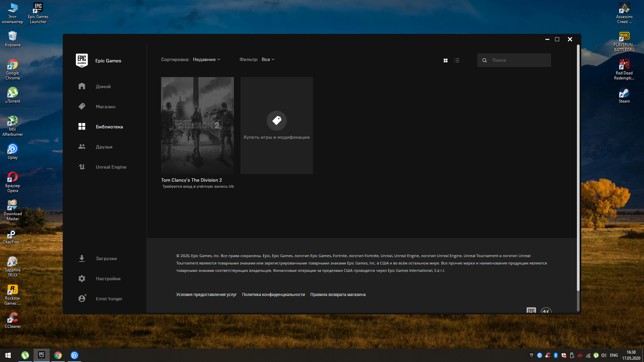644x362 pixels.
Task: Expand the filter dropdown set to Все
Action: click(x=268, y=59)
